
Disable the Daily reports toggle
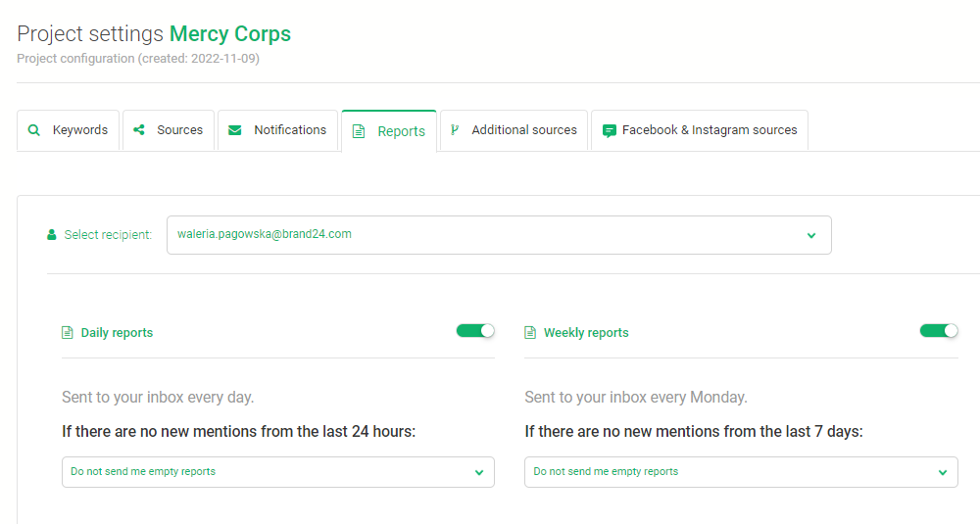point(475,331)
